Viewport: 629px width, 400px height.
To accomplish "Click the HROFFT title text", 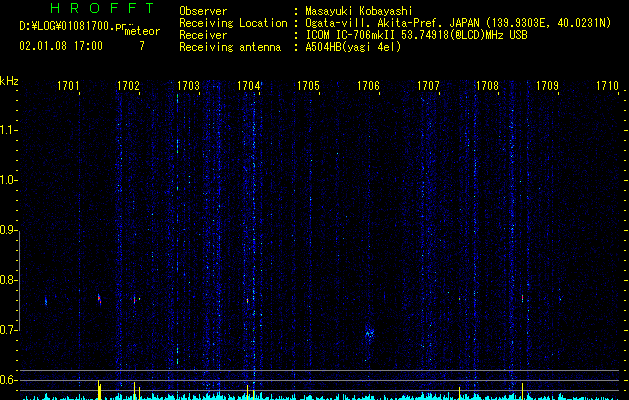I will coord(102,8).
